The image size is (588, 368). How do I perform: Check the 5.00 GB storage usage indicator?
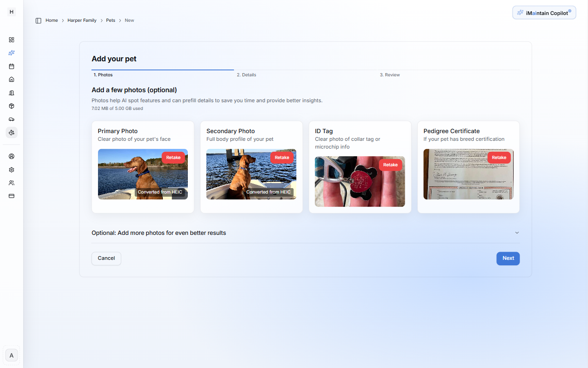117,108
